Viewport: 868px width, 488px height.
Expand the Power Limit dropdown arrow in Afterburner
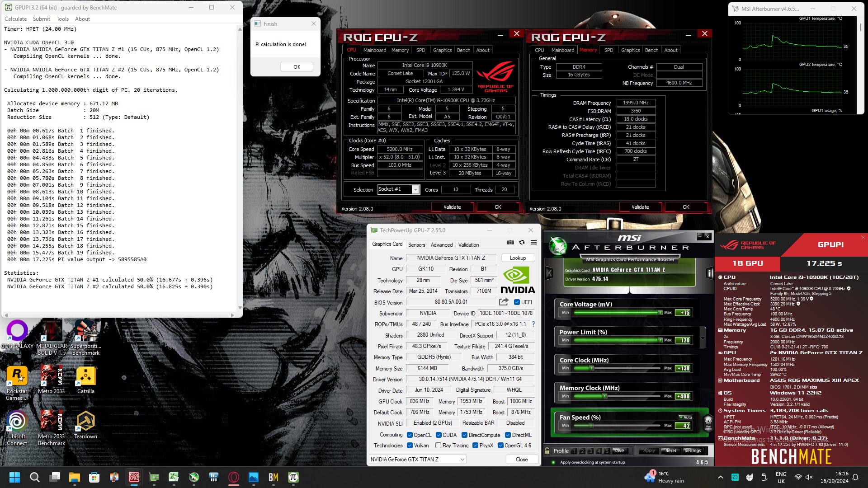coord(703,338)
